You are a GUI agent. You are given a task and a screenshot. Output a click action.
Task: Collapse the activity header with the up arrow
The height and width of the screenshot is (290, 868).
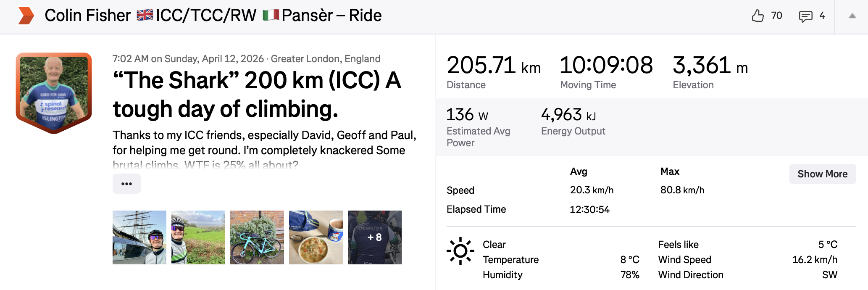(852, 16)
